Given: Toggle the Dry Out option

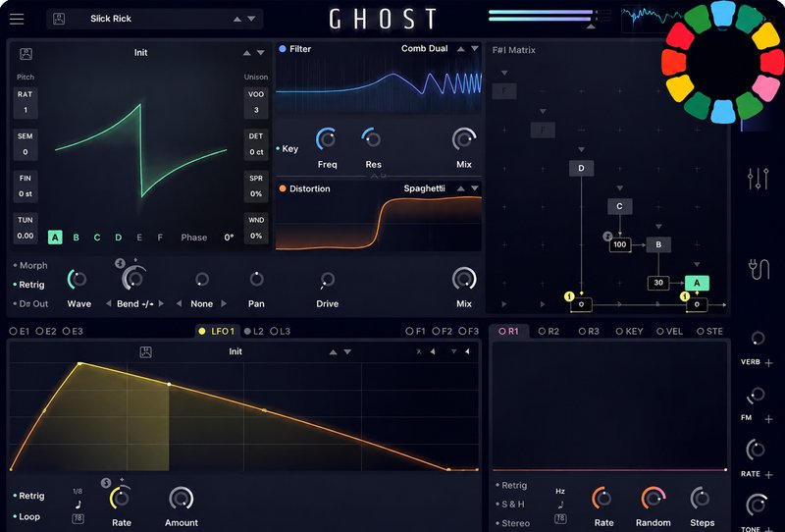Looking at the screenshot, I should click(30, 303).
